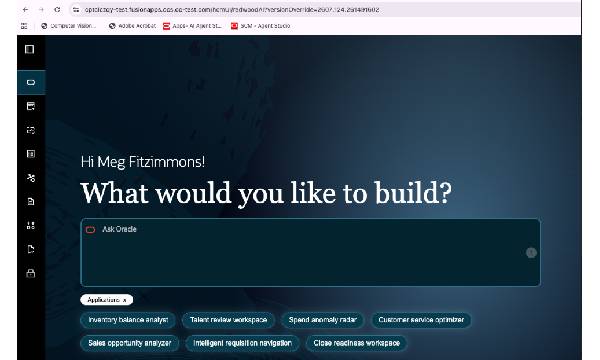Viewport: 600px width, 360px height.
Task: Pick the Sales opportunity analyzer suggestion
Action: coord(130,343)
